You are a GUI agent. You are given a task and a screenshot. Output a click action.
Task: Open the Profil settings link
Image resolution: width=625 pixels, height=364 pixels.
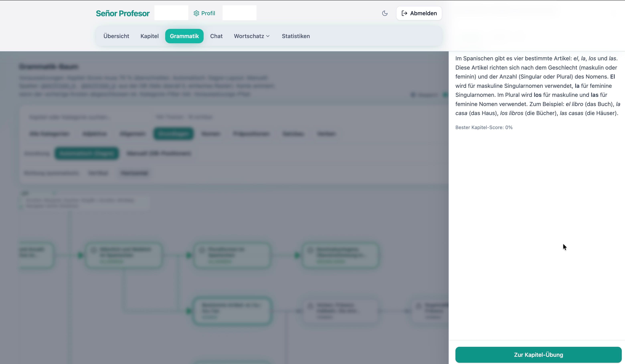[x=204, y=13]
